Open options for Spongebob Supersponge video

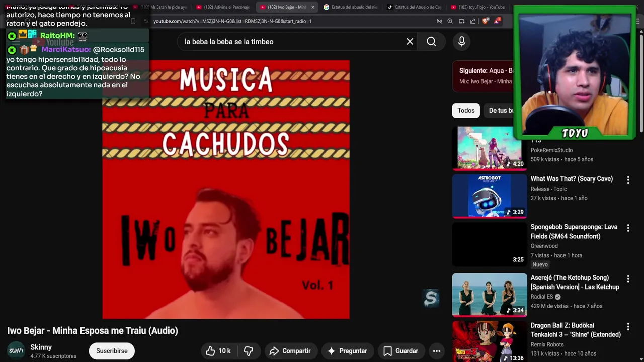(628, 228)
